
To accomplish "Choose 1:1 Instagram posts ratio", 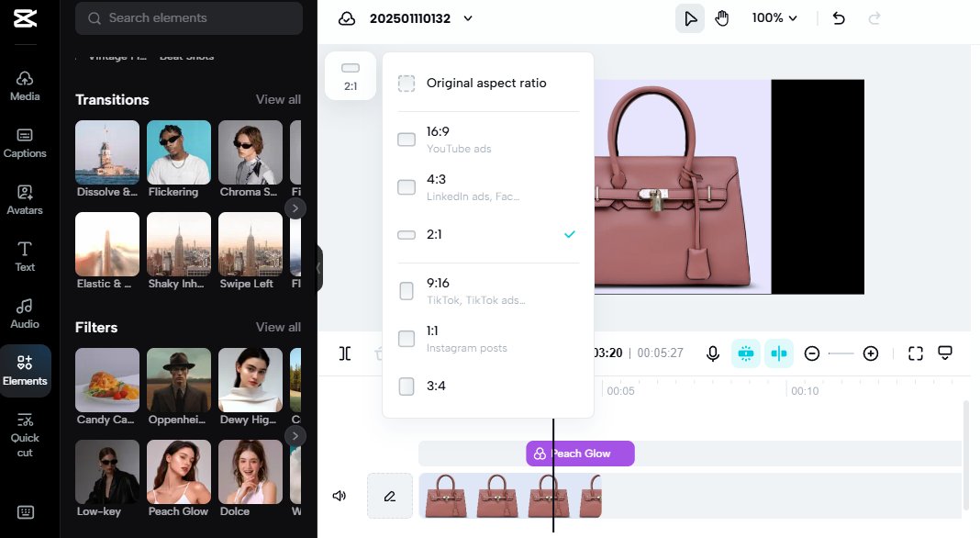I will pos(488,339).
